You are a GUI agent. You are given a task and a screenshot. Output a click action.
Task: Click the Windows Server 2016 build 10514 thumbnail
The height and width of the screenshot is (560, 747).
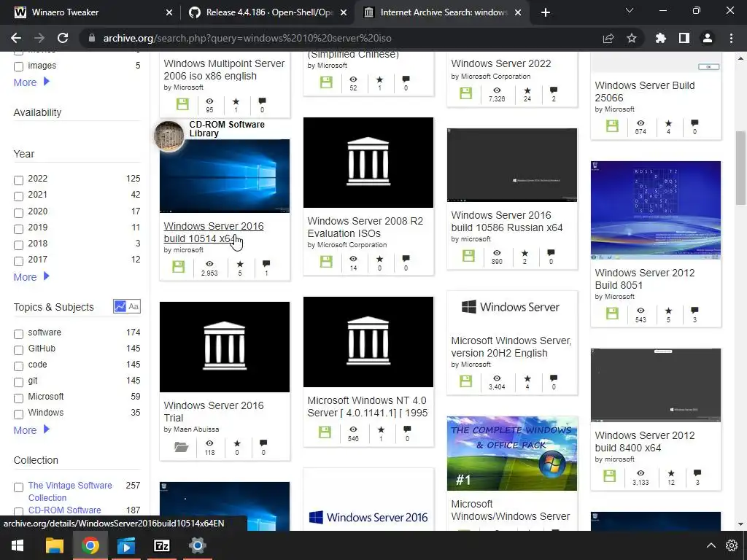click(225, 176)
